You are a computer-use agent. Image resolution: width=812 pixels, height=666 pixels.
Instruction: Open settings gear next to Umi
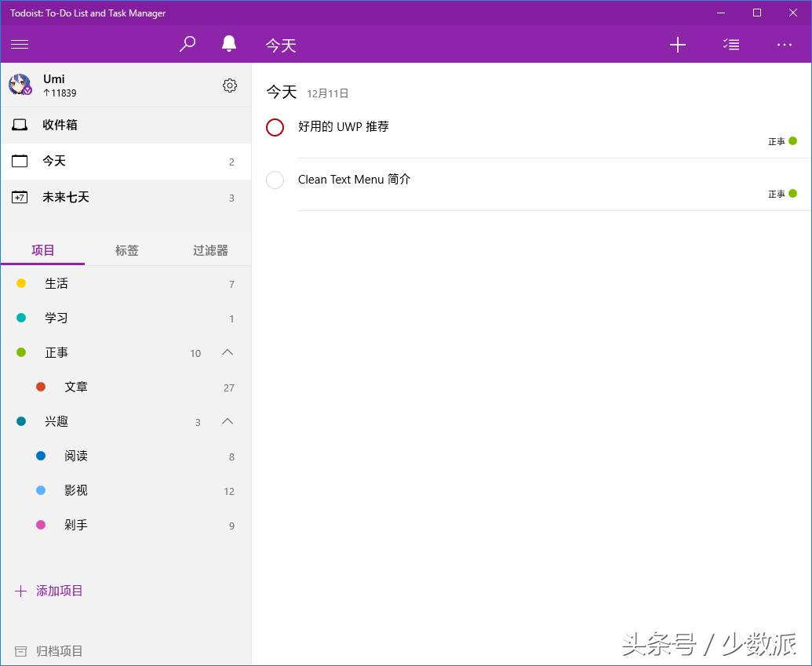click(230, 86)
